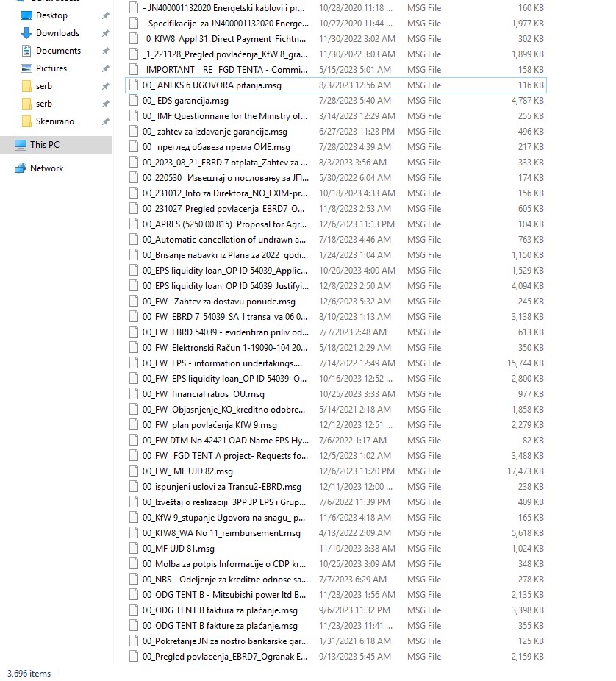Click date 5/15/2023 5:01 AM
The image size is (616, 681).
(x=354, y=70)
